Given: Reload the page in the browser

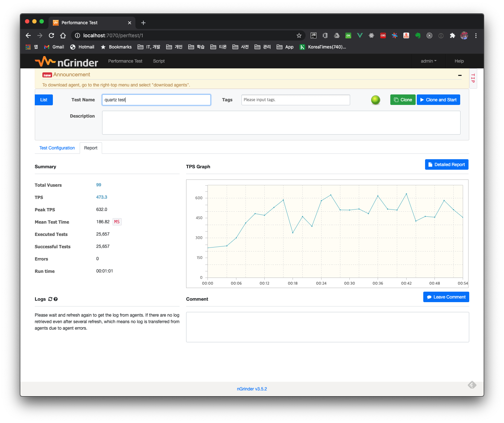Looking at the screenshot, I should pyautogui.click(x=51, y=35).
